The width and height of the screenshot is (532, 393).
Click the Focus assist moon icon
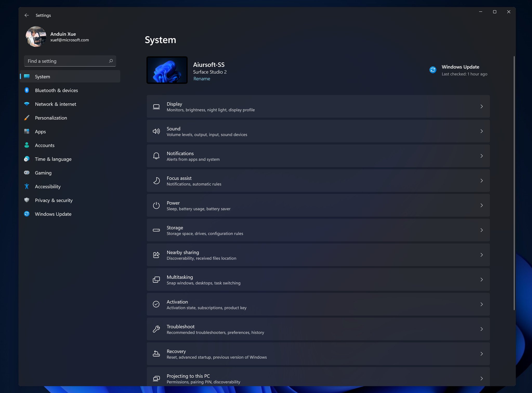(156, 181)
